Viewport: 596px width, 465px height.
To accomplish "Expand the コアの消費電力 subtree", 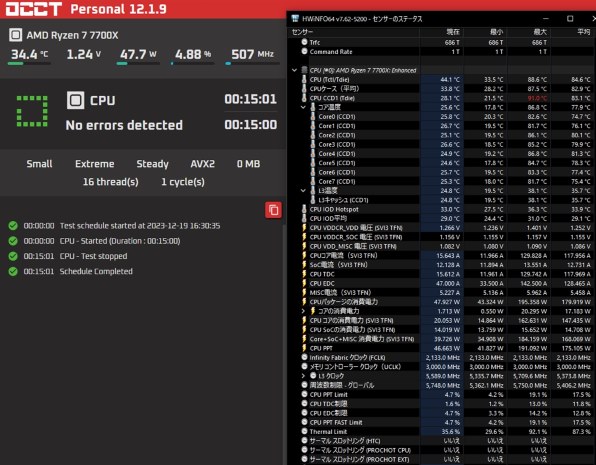I will (303, 311).
